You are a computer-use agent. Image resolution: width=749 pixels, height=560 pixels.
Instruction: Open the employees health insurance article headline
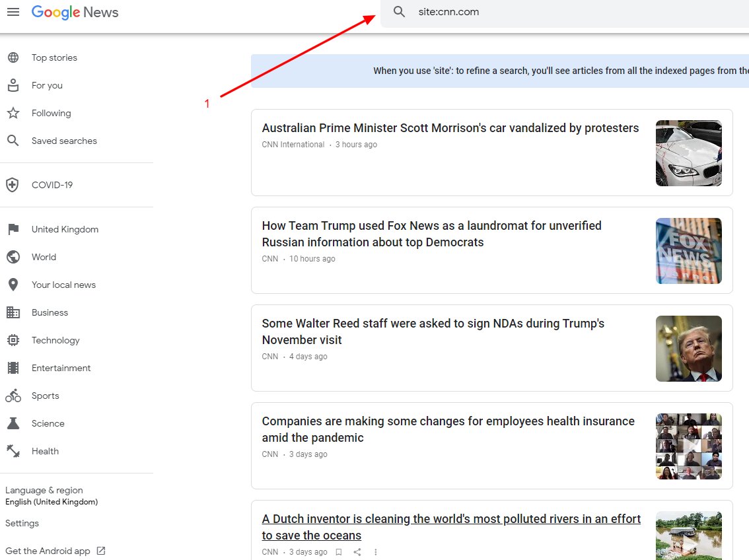448,430
